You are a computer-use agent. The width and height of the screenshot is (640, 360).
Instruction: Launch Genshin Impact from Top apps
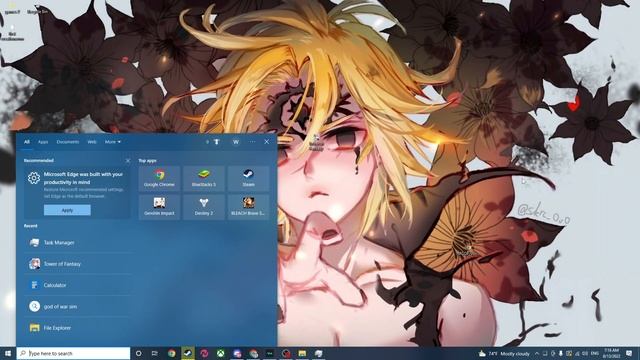159,207
